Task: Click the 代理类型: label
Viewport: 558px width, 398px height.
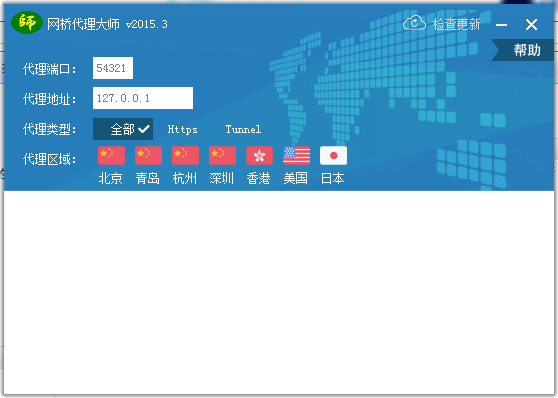Action: pyautogui.click(x=49, y=129)
